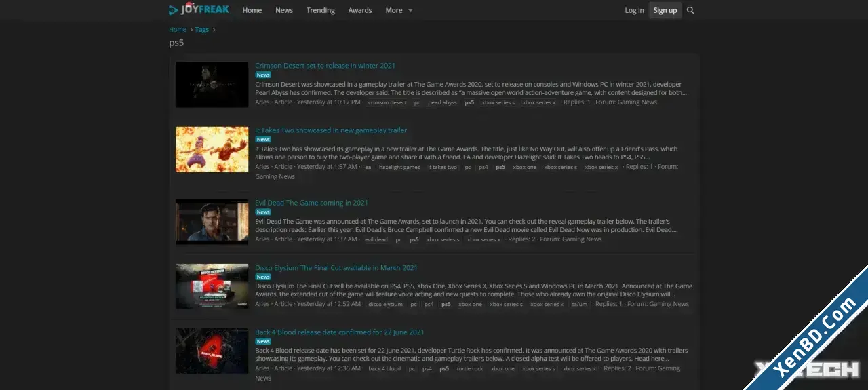The width and height of the screenshot is (868, 390).
Task: Click the Crimson Desert article thumbnail
Action: (x=212, y=85)
